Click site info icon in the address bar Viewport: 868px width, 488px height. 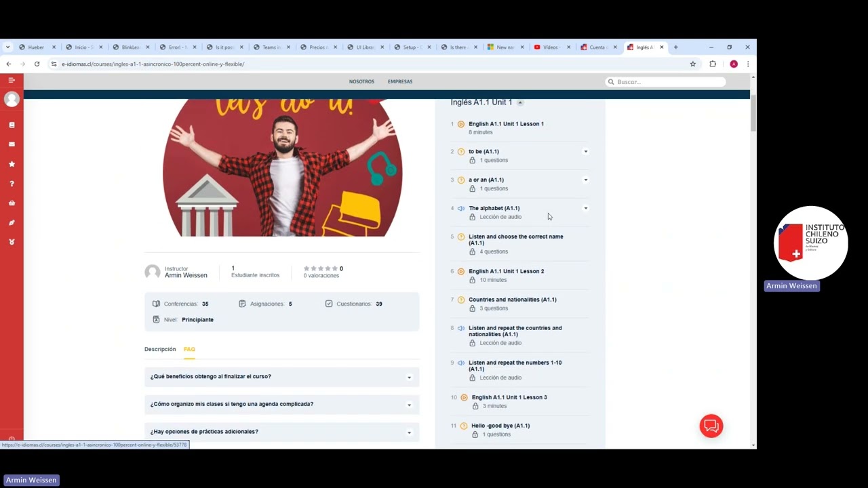tap(54, 64)
